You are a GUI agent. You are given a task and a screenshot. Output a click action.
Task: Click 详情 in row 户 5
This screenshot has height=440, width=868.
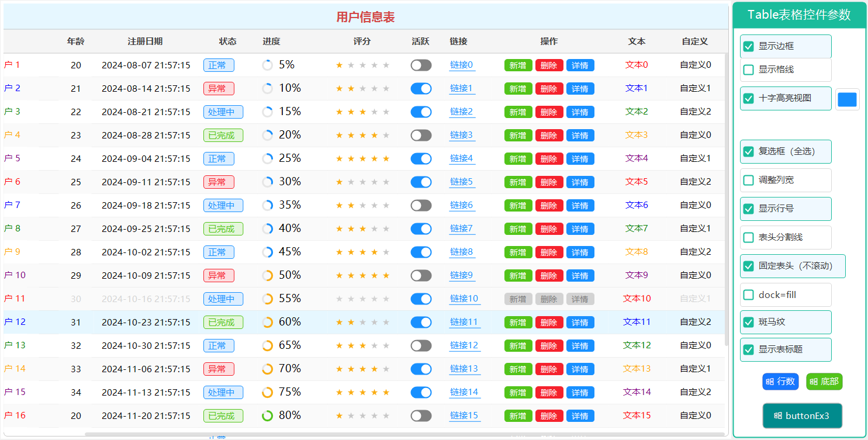(x=580, y=158)
